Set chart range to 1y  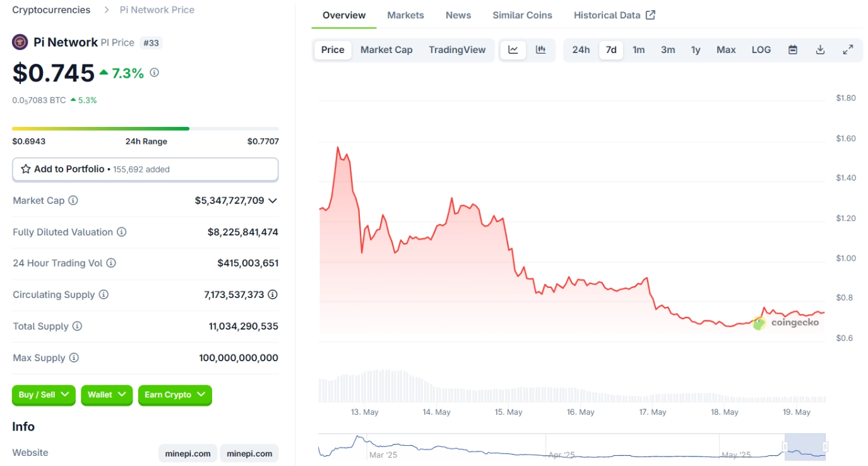click(696, 50)
